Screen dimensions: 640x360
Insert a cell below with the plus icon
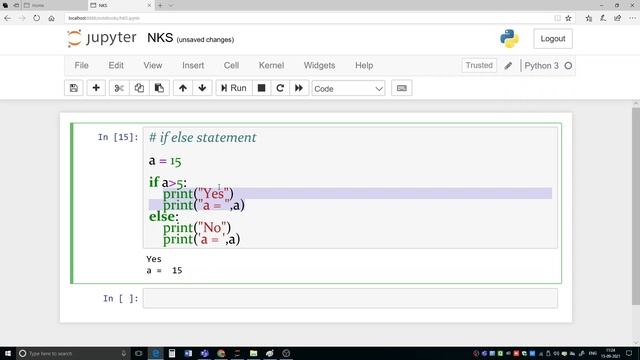click(x=96, y=88)
